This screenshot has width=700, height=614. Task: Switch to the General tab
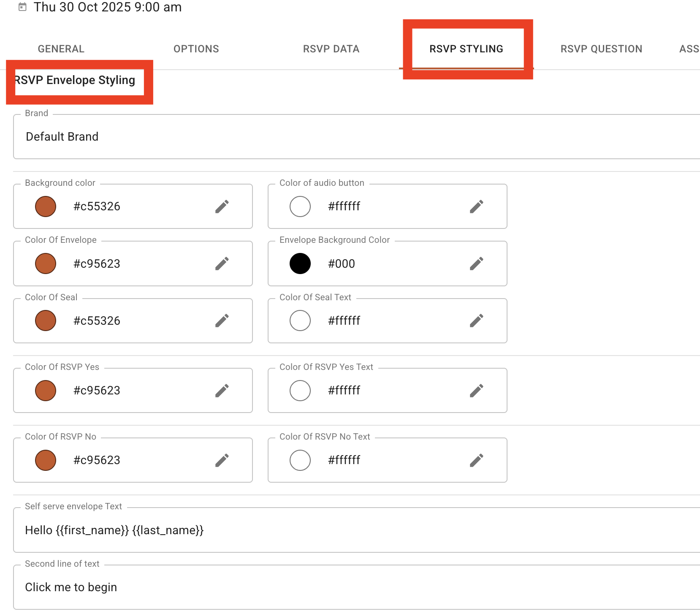[61, 49]
